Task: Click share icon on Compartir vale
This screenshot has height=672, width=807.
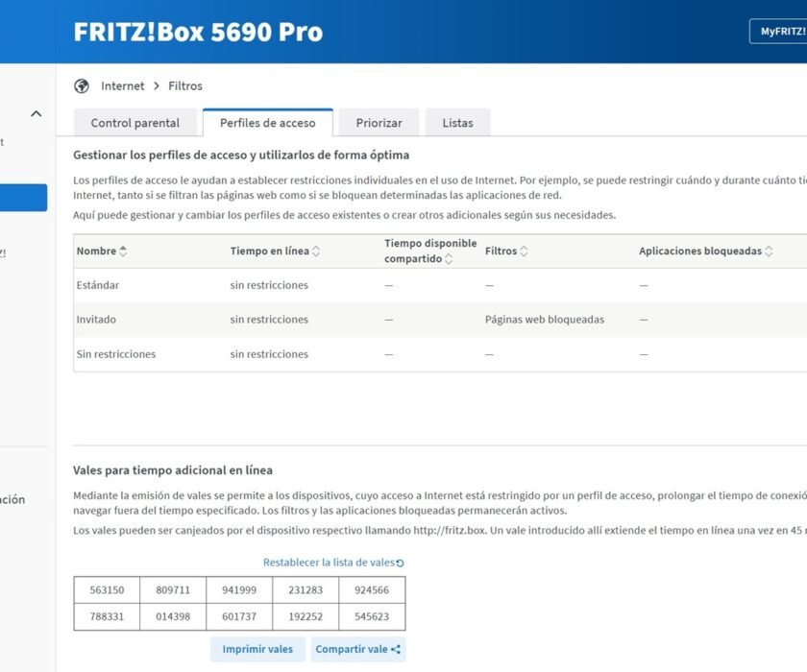Action: (x=396, y=650)
